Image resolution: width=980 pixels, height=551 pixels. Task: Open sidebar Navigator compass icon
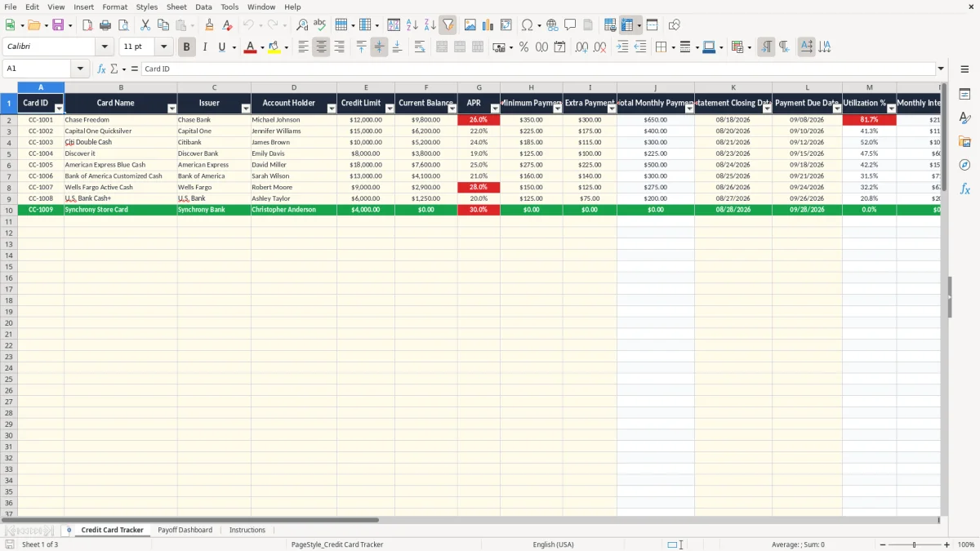coord(964,166)
